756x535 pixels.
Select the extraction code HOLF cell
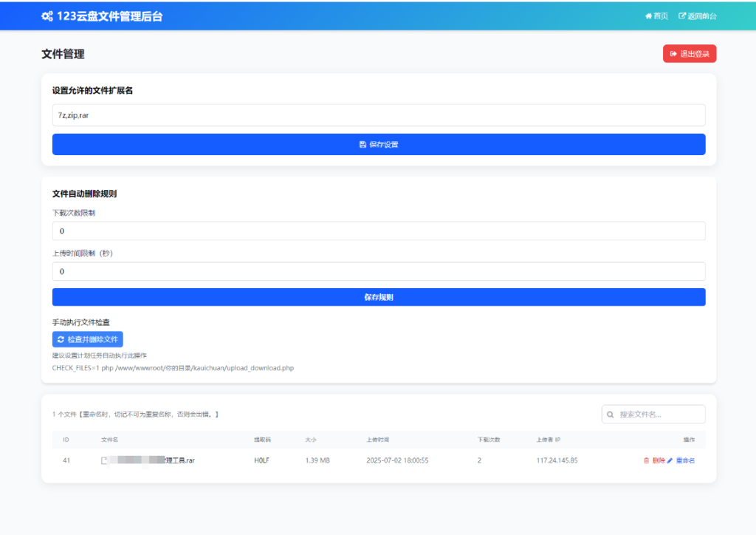[262, 460]
